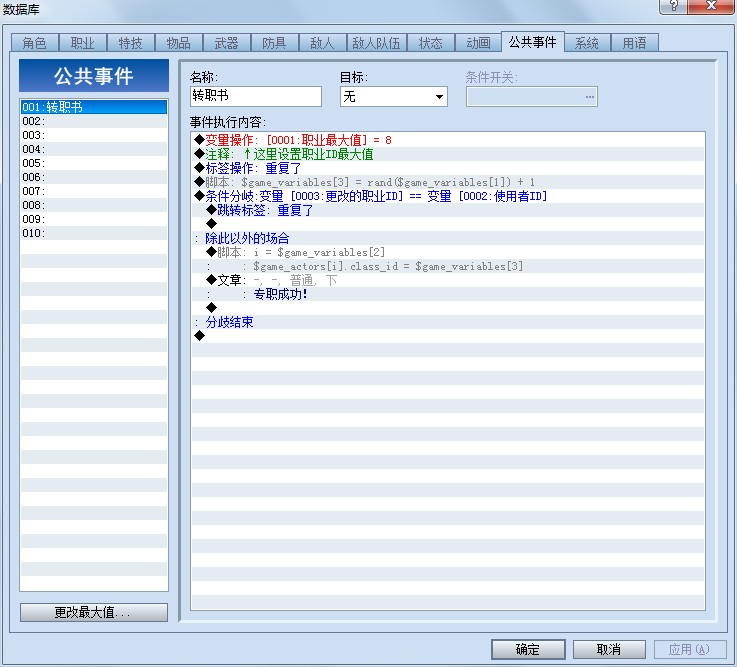
Task: Select empty event slot 004
Action: [94, 149]
